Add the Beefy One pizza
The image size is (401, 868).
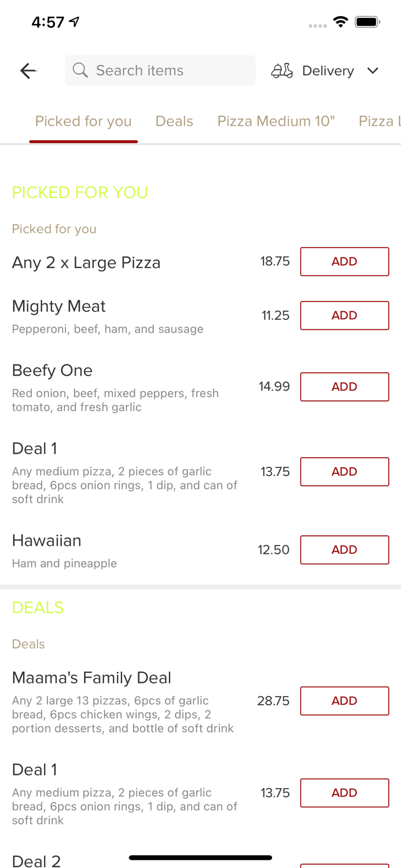pos(344,387)
